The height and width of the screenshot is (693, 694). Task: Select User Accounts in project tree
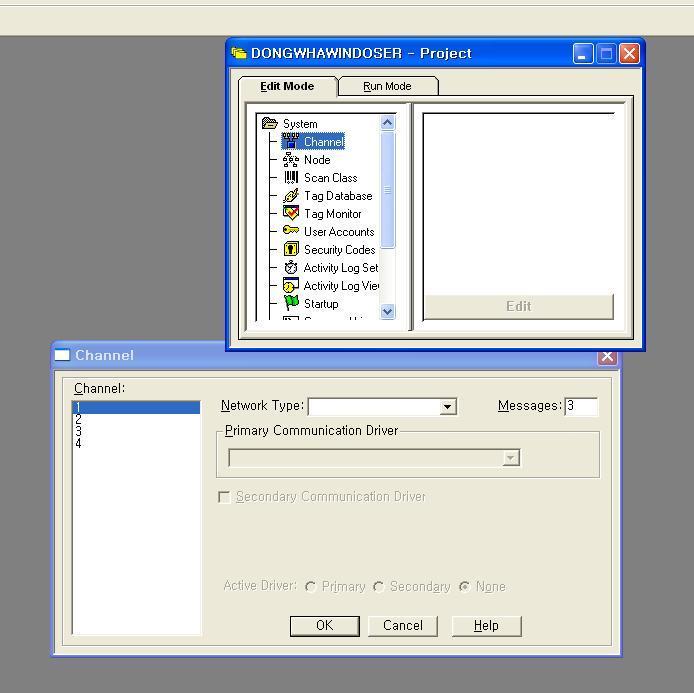click(339, 232)
